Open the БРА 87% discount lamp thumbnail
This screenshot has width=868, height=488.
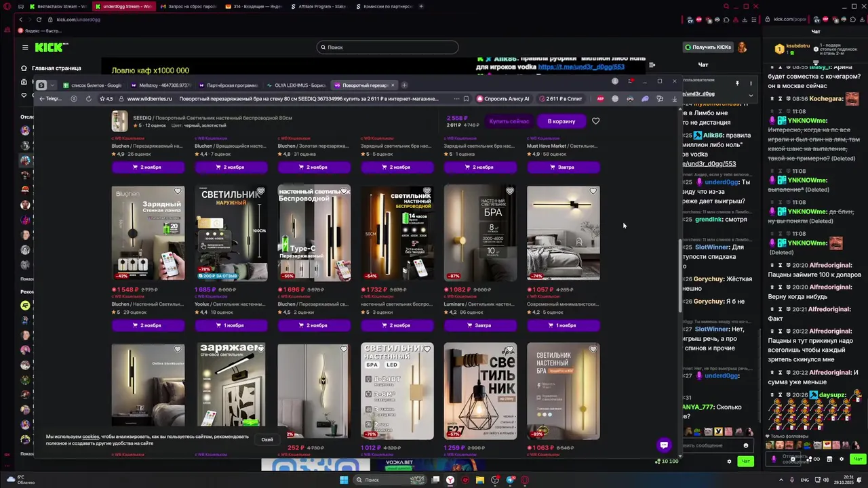[480, 233]
